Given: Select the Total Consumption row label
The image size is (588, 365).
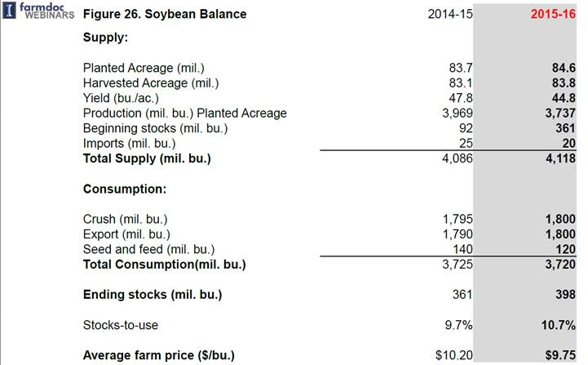Looking at the screenshot, I should click(x=164, y=265).
